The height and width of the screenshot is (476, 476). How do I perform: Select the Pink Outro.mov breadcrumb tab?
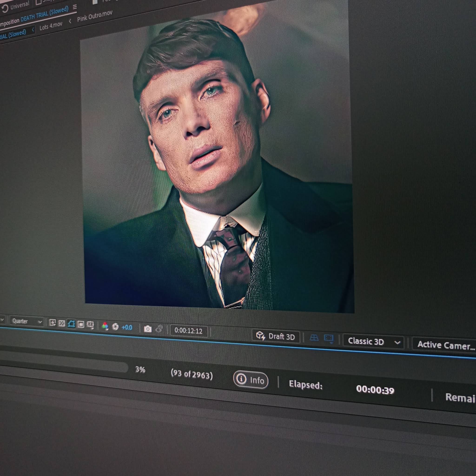tap(95, 16)
